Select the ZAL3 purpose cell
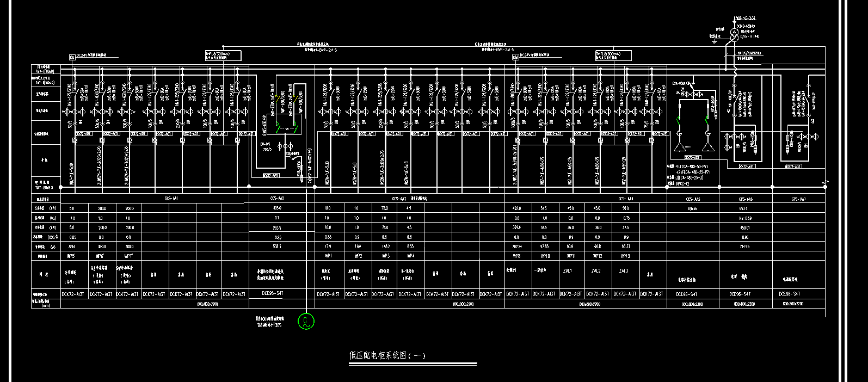868x382 pixels. pyautogui.click(x=624, y=270)
